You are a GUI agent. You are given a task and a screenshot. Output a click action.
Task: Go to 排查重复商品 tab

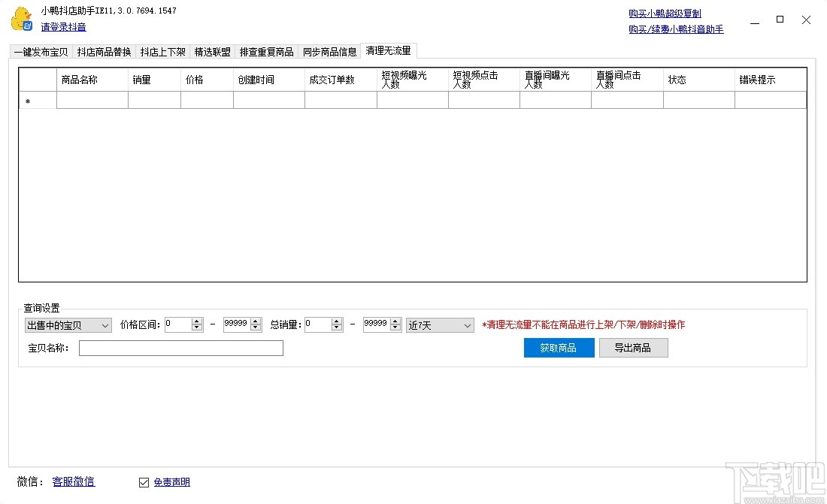point(266,52)
